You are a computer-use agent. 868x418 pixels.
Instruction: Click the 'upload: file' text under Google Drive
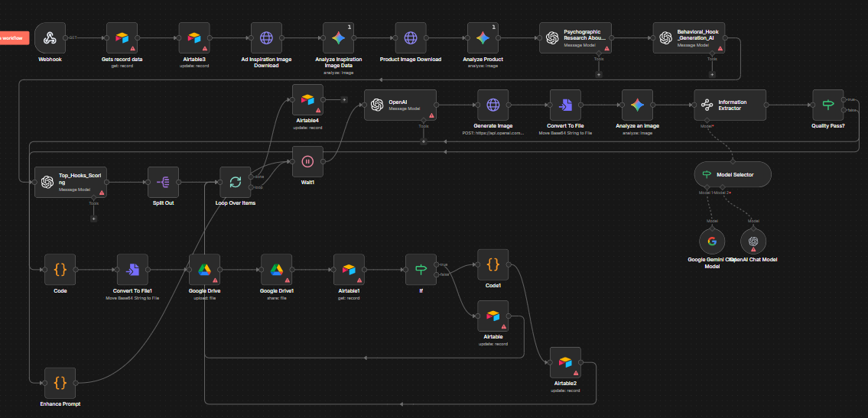pyautogui.click(x=205, y=297)
